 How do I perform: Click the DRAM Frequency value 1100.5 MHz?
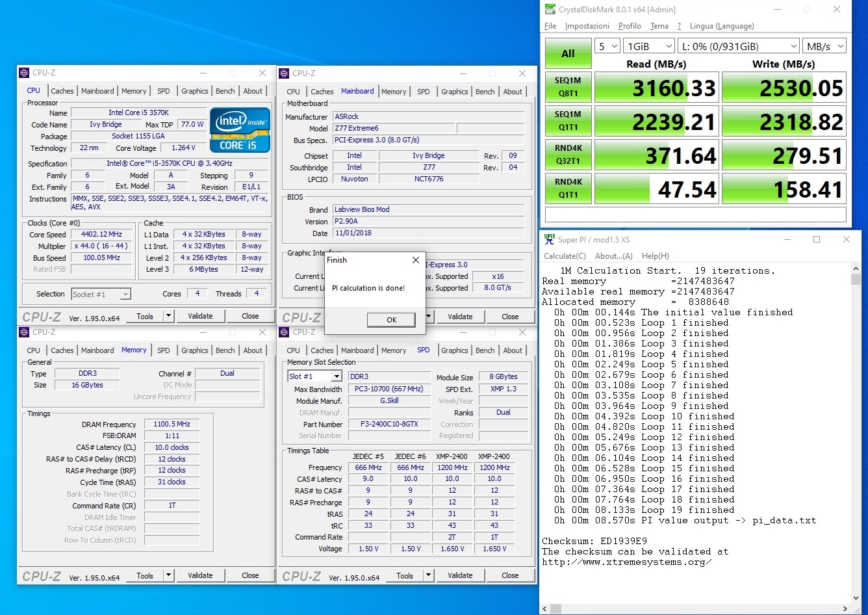(172, 424)
